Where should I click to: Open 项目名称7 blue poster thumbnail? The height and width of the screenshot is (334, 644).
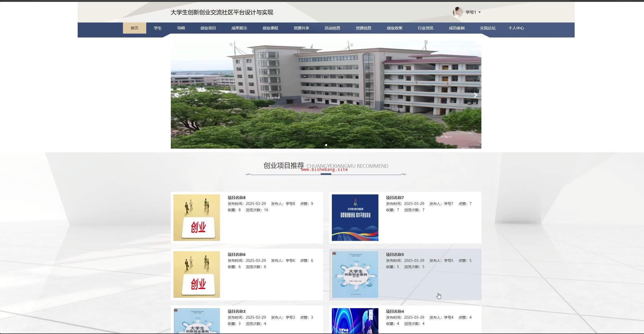[355, 217]
